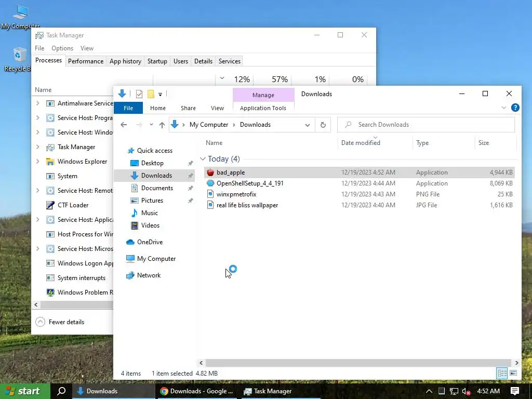Viewport: 532px width, 399px height.
Task: Collapse the Today (4) group
Action: point(203,159)
